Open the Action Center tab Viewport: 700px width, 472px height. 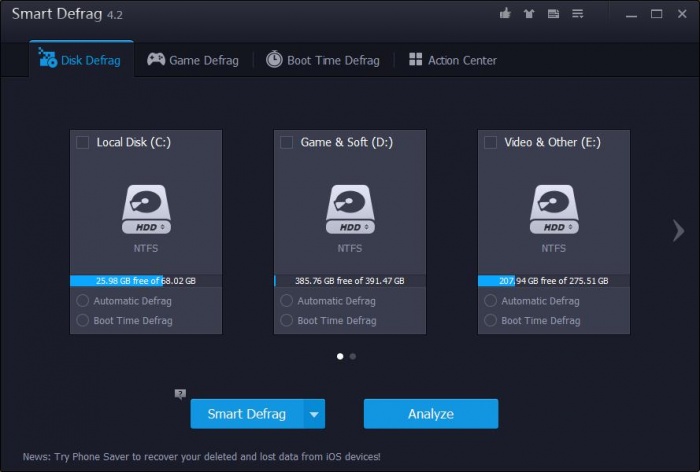[x=453, y=60]
